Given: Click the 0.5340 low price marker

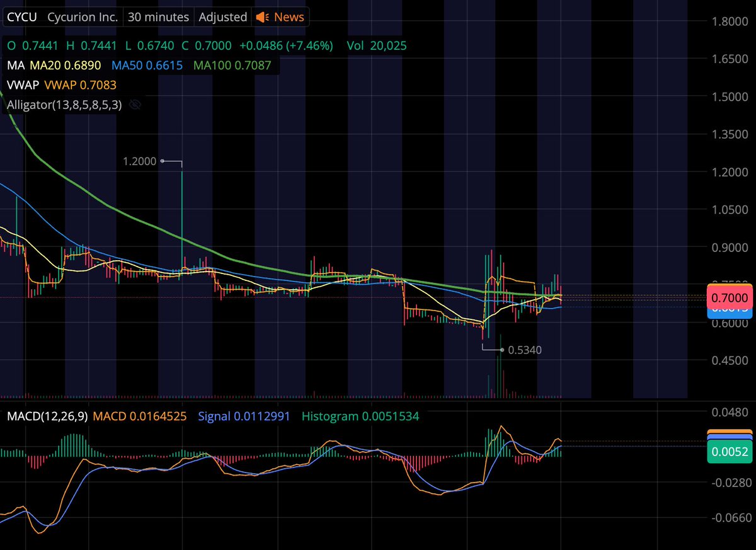Looking at the screenshot, I should (524, 350).
